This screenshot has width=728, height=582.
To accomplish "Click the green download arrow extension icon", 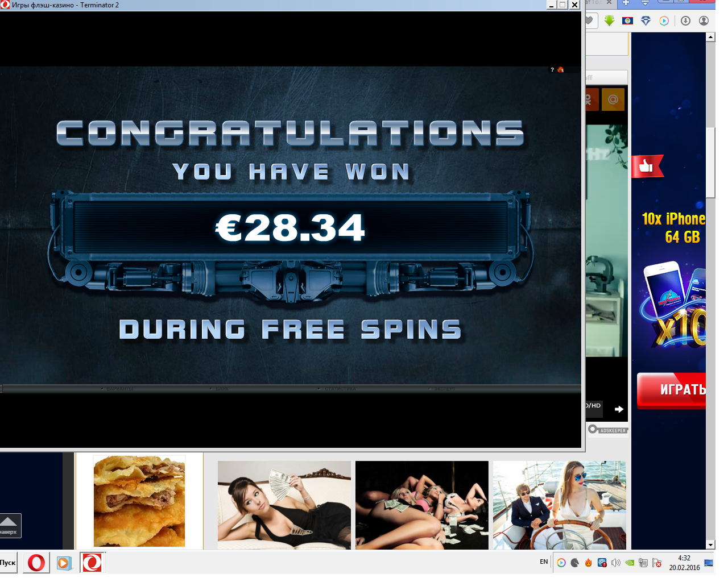I will coord(609,21).
